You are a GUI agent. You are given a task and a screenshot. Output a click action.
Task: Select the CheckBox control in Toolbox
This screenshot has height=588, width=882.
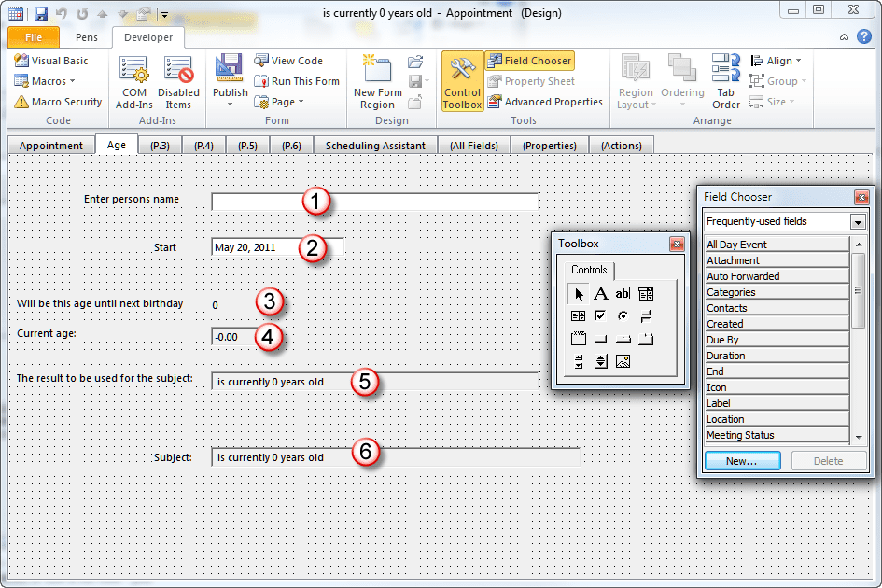(x=601, y=316)
